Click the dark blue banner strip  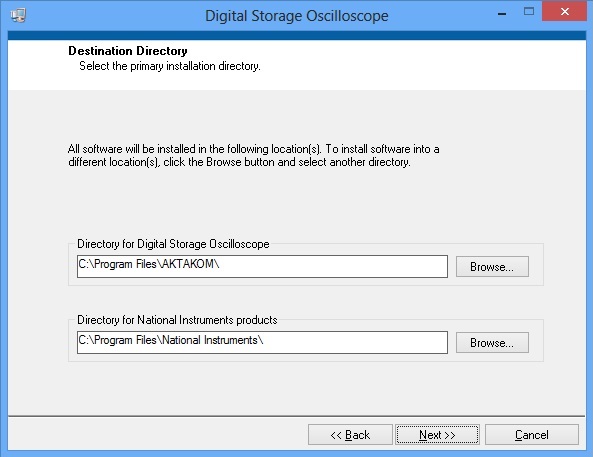tap(296, 36)
